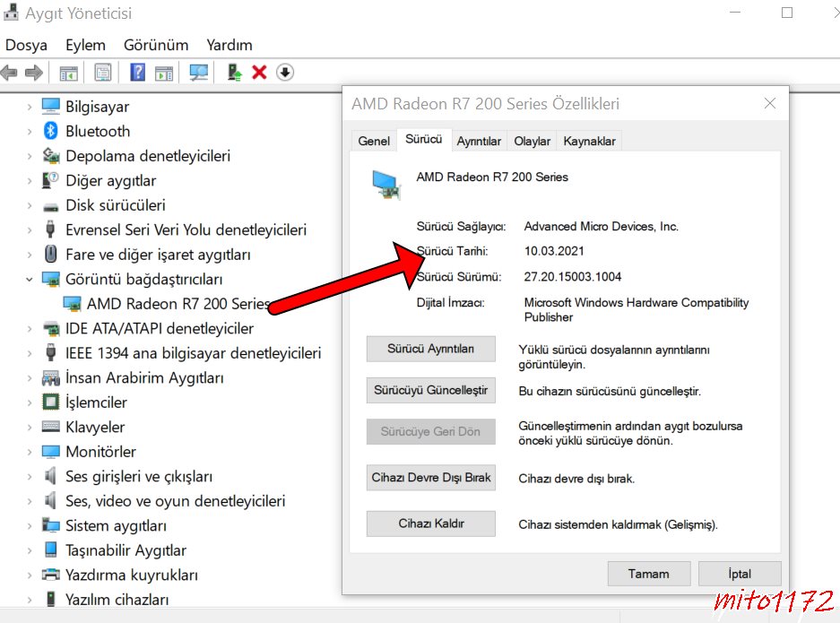Click the Sürücüyü Güncelleştir button
The width and height of the screenshot is (840, 623).
click(430, 390)
